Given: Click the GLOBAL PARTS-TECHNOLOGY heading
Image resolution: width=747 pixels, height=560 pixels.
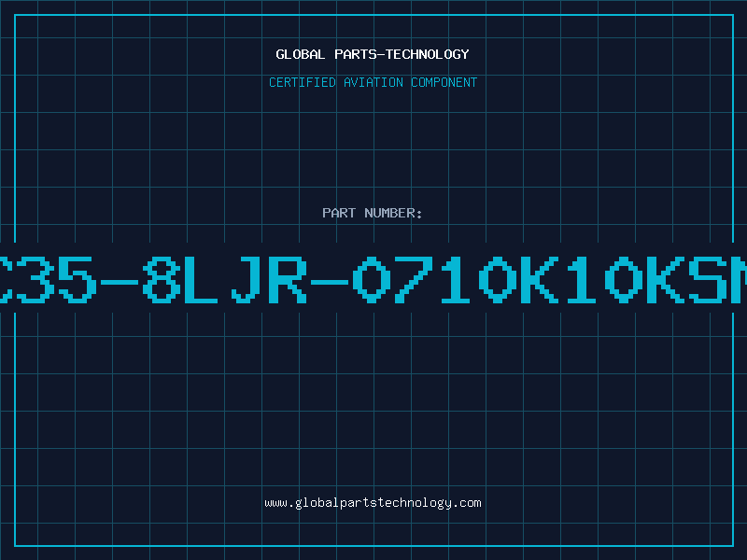Looking at the screenshot, I should pyautogui.click(x=373, y=54).
